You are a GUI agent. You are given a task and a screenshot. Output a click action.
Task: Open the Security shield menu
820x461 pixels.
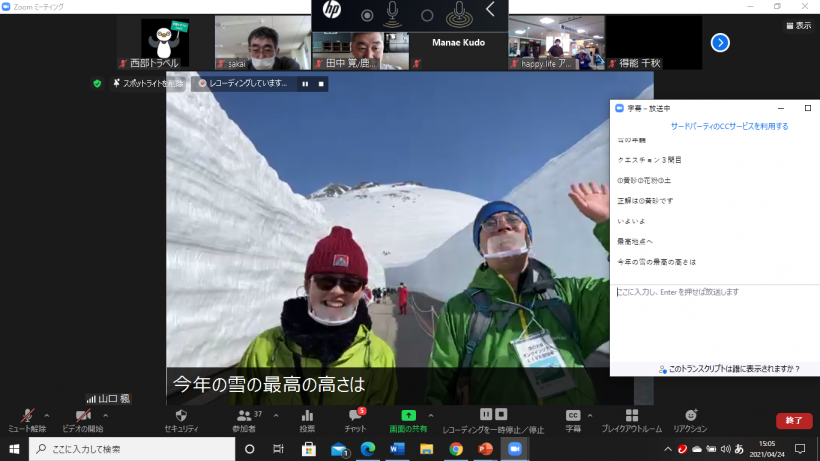[x=181, y=416]
